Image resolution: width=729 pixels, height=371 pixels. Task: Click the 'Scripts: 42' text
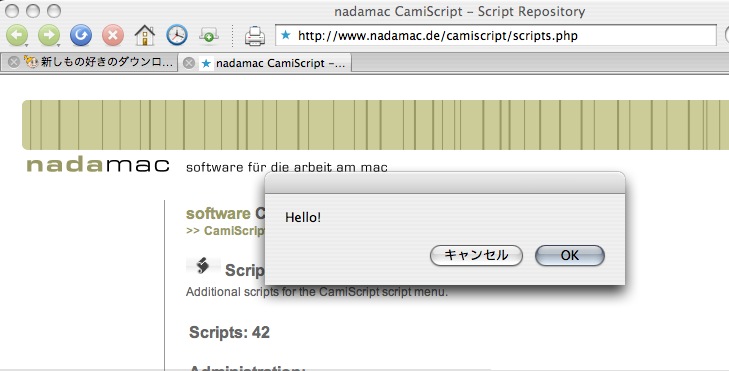click(229, 332)
